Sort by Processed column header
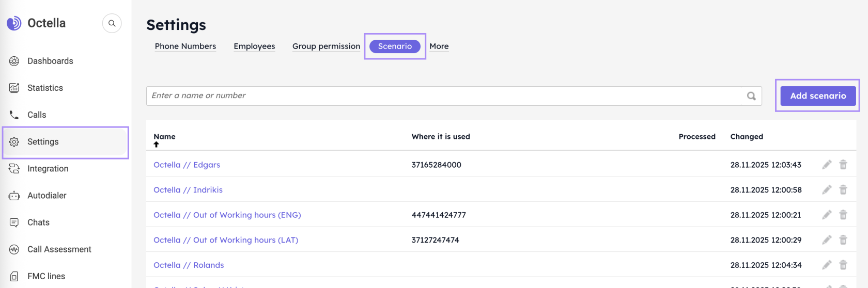The height and width of the screenshot is (288, 868). (697, 137)
